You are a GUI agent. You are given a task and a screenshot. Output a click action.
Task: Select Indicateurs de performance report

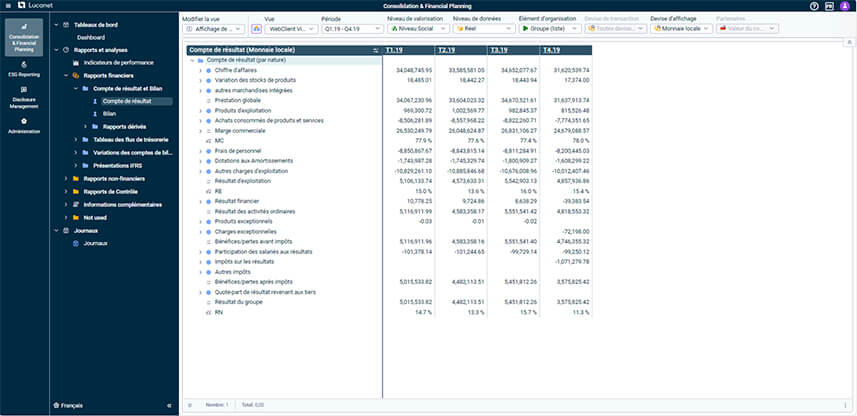click(119, 63)
